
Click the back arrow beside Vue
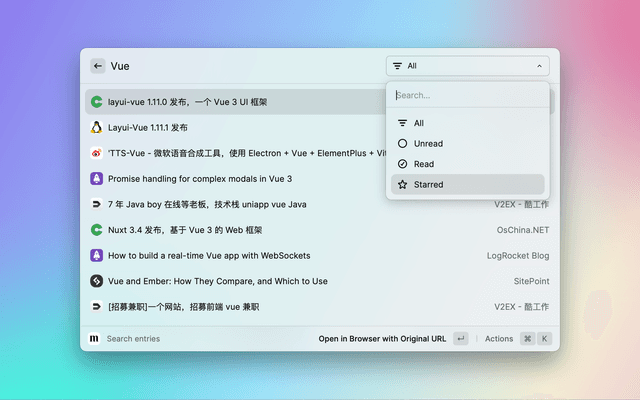(x=98, y=66)
